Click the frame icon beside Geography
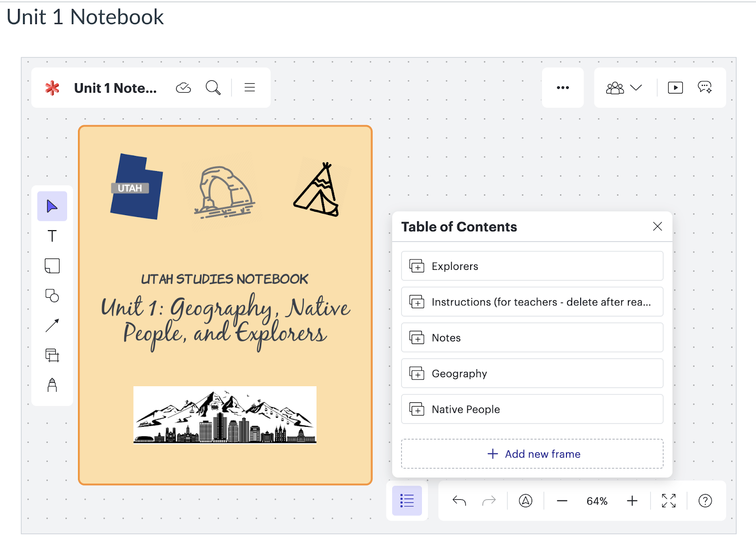Image resolution: width=756 pixels, height=554 pixels. click(417, 373)
